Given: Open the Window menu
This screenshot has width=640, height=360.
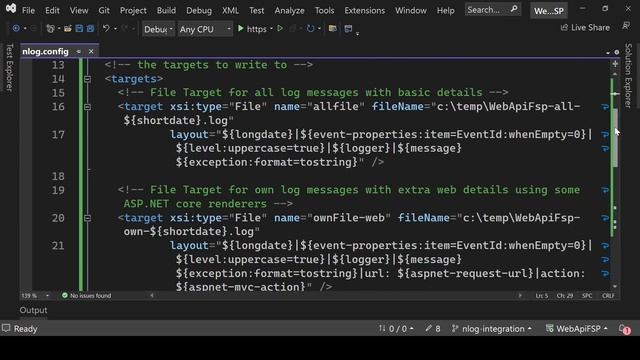Looking at the screenshot, I should click(411, 10).
